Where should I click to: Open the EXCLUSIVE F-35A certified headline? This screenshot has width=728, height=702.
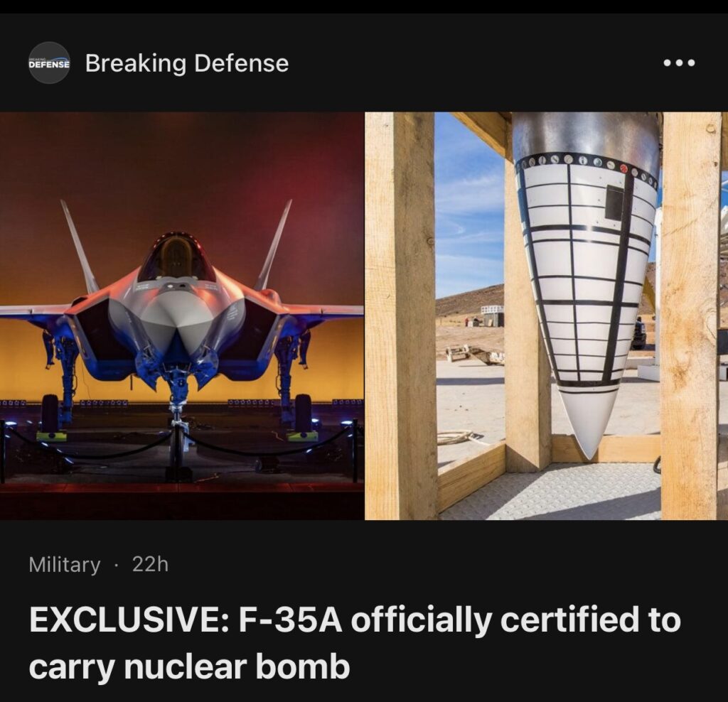(355, 643)
